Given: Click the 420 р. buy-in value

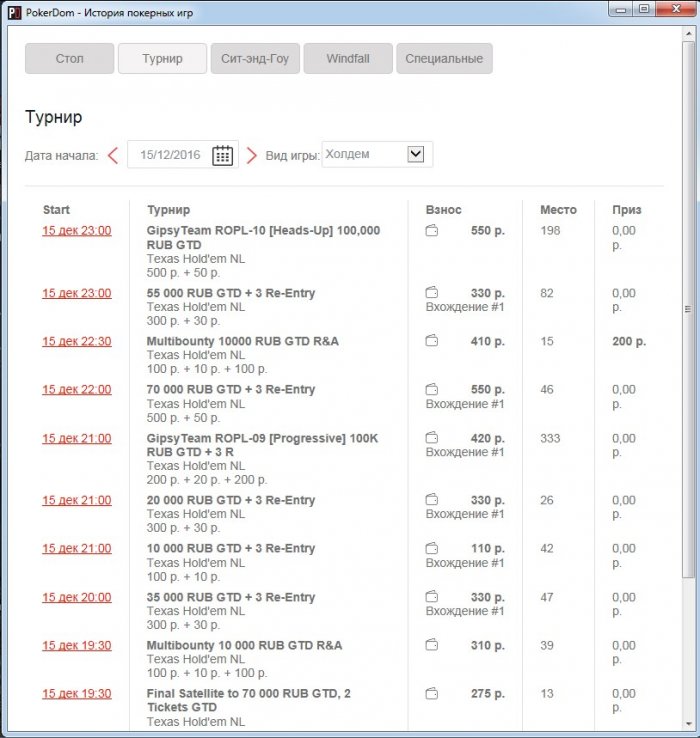Looking at the screenshot, I should tap(488, 439).
